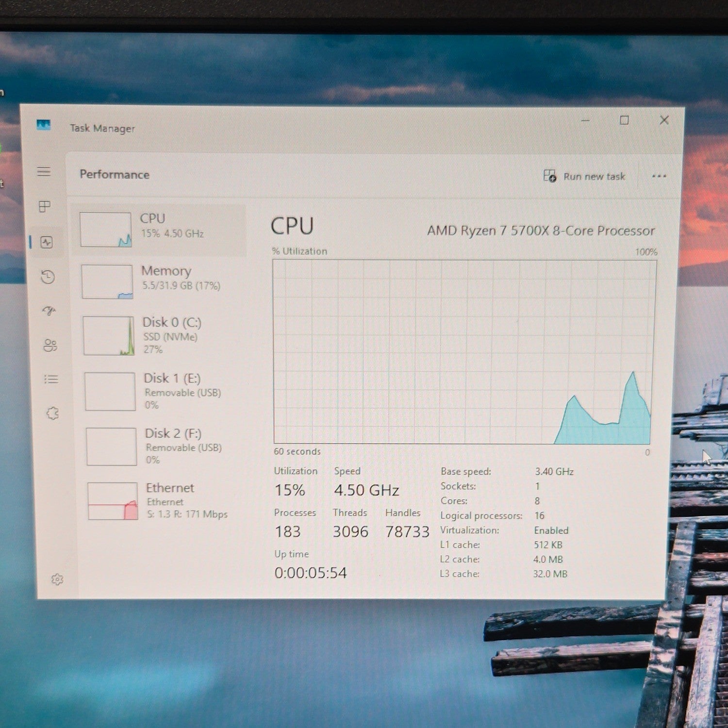Screen dimensions: 728x728
Task: Click the Handles count 78733
Action: [407, 531]
